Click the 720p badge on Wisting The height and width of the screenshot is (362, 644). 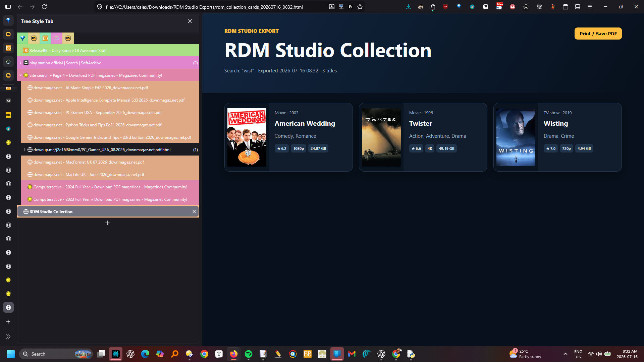[x=566, y=148]
